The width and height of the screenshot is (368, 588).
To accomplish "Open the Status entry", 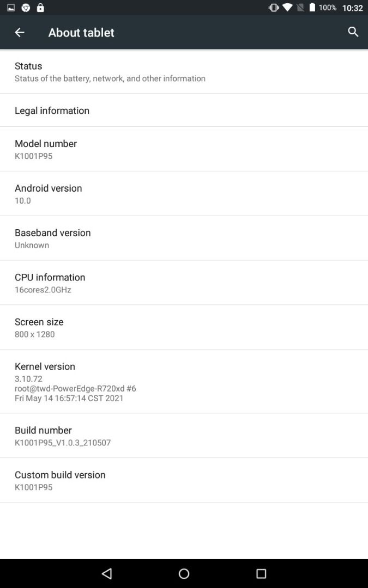I will point(184,72).
